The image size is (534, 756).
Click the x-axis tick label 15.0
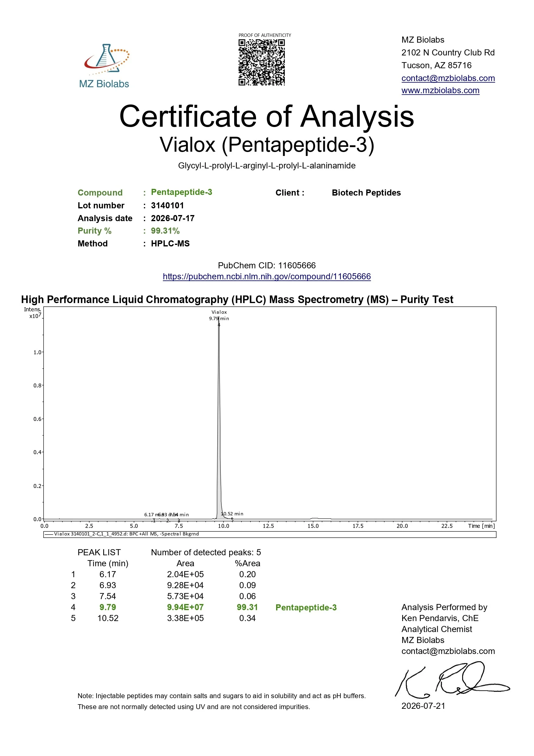(x=313, y=526)
